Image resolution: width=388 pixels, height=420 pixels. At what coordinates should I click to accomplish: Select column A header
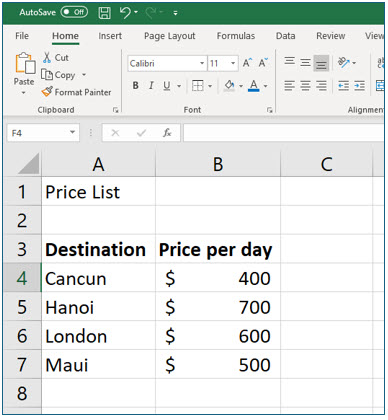pos(98,164)
